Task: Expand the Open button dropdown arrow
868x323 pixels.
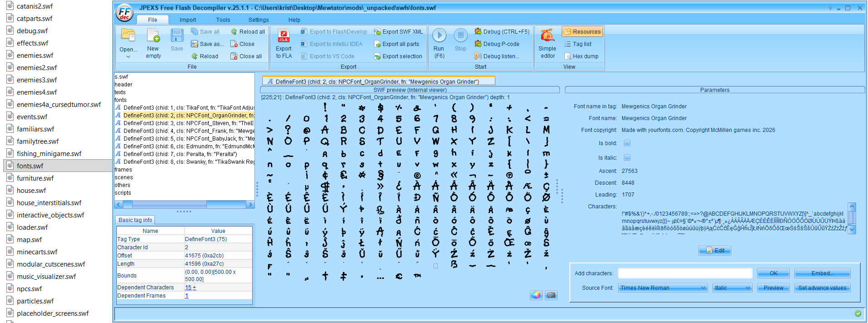Action: coord(128,57)
